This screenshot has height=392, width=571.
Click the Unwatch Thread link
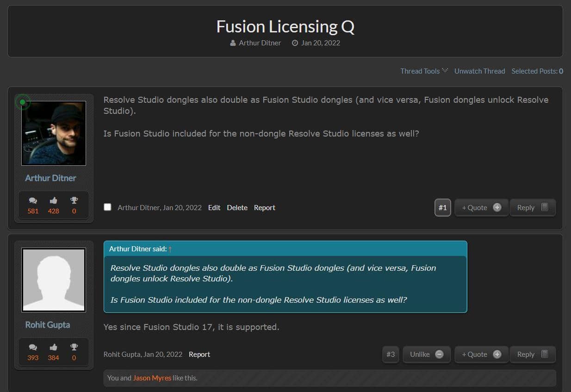coord(479,71)
